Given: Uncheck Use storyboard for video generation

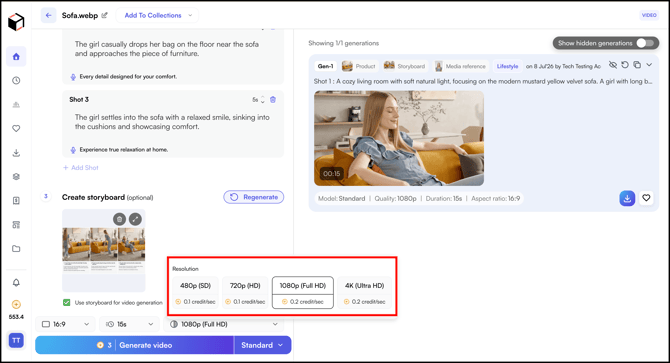Looking at the screenshot, I should 67,302.
